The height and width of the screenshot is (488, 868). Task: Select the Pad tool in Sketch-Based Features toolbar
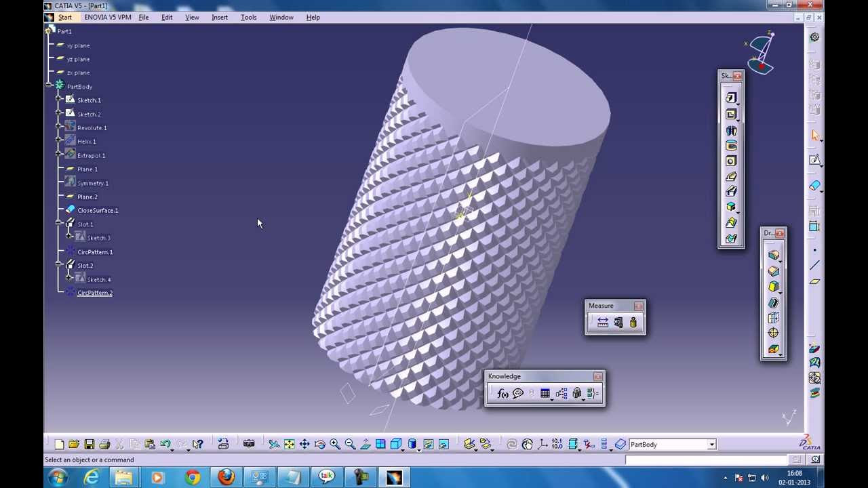tap(731, 97)
